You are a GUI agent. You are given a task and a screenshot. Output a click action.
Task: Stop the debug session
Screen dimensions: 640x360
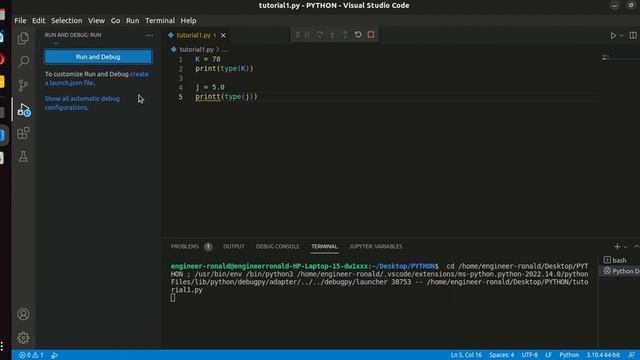(x=371, y=35)
